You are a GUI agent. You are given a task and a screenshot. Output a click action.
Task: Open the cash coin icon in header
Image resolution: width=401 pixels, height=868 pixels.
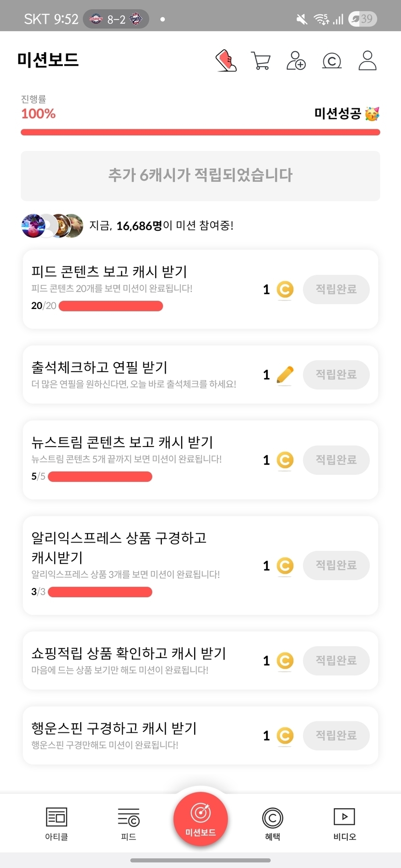(331, 61)
